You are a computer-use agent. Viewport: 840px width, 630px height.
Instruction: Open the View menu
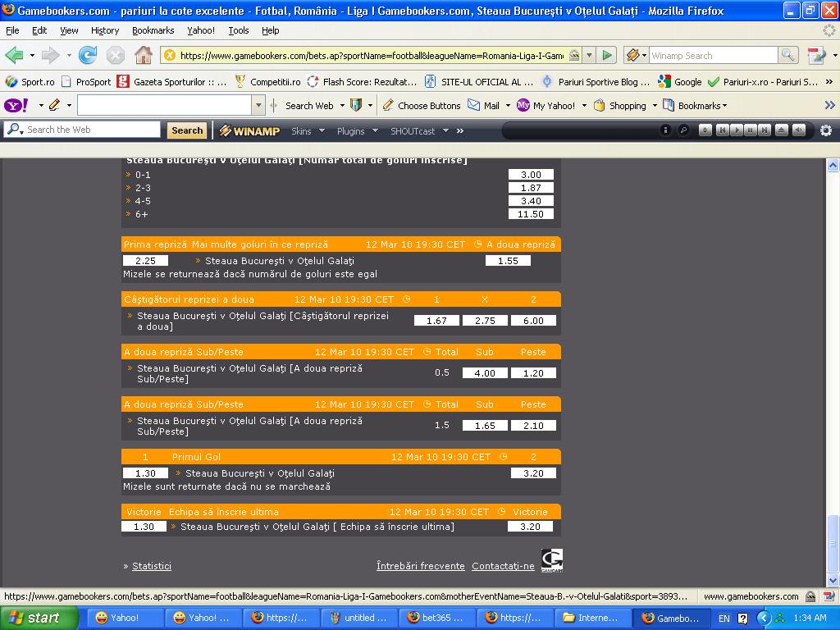(69, 30)
